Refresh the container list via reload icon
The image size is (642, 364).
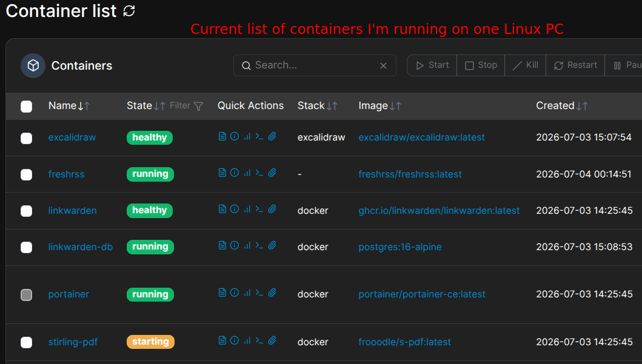pos(129,11)
